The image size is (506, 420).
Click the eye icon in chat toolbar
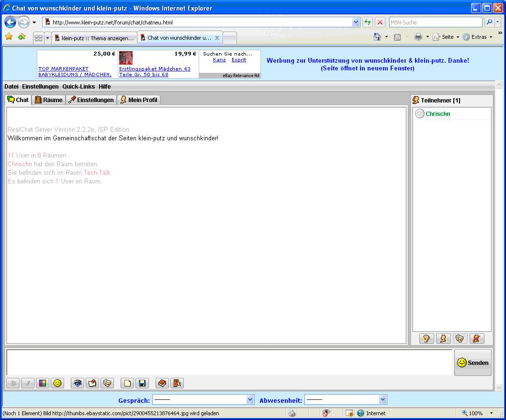click(x=78, y=383)
